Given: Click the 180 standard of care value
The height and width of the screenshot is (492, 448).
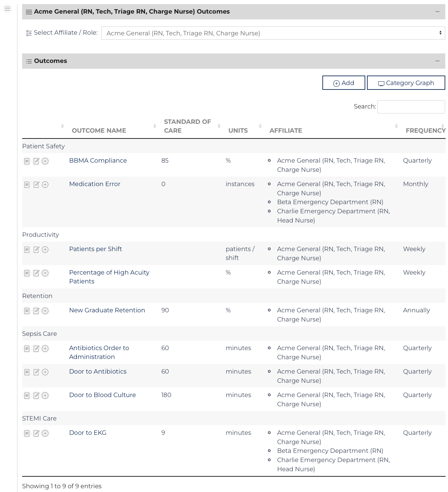Looking at the screenshot, I should click(x=166, y=395).
